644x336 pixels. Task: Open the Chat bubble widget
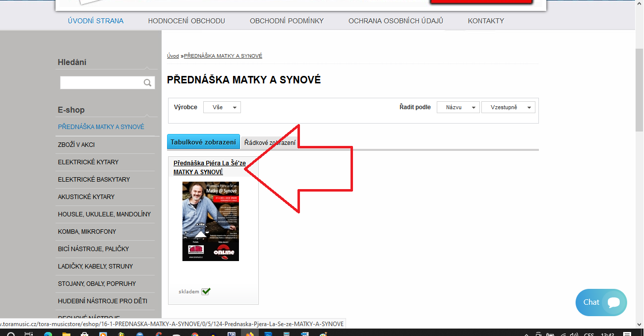pos(601,302)
